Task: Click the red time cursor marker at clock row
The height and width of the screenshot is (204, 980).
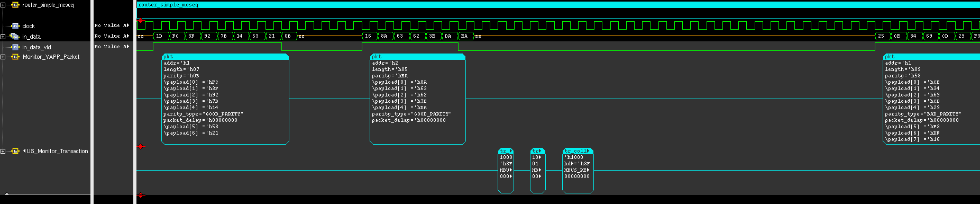Action: pyautogui.click(x=141, y=21)
